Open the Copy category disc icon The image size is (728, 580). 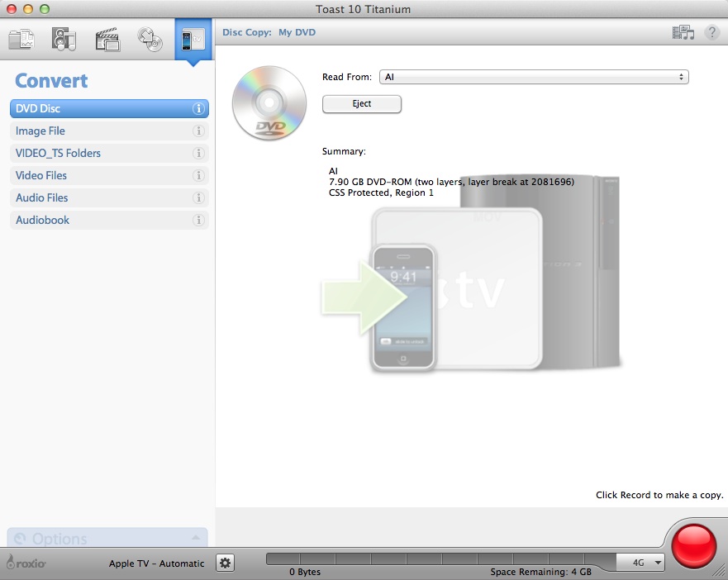pos(150,40)
